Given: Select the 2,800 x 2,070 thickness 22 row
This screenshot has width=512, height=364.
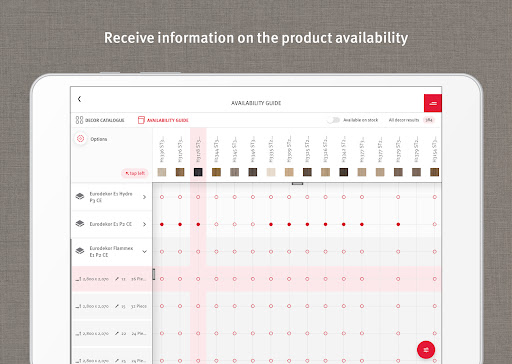Looking at the screenshot, I should tap(112, 333).
